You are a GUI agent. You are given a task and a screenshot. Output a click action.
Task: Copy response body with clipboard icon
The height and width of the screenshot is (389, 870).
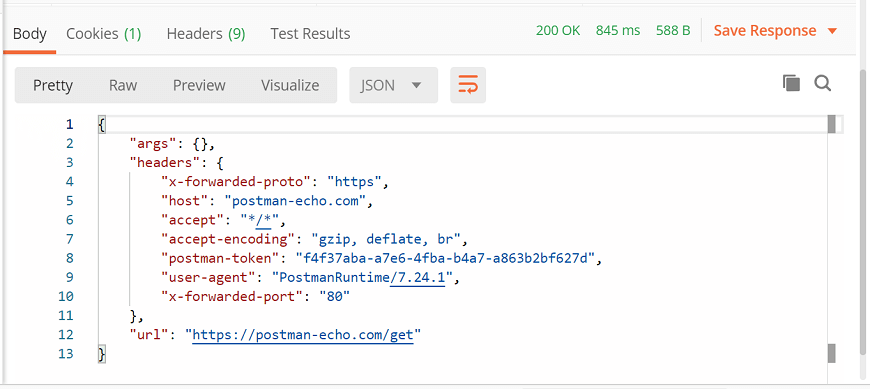coord(791,84)
